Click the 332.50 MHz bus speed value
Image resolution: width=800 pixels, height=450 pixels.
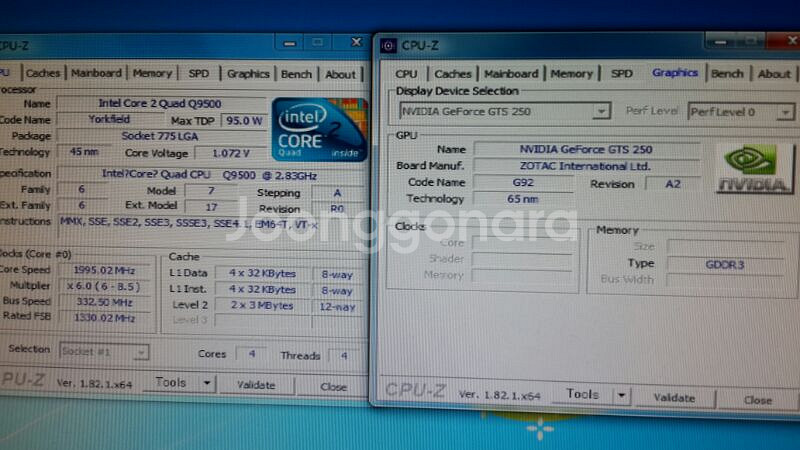tap(104, 302)
